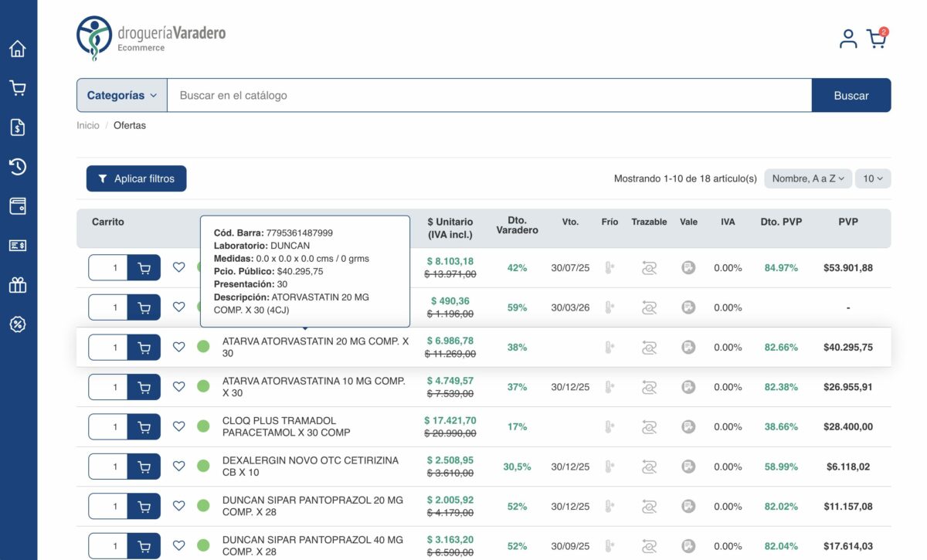Viewport: 927px width, 560px height.
Task: Focus the 'Buscar en el catálogo' search field
Action: 488,96
